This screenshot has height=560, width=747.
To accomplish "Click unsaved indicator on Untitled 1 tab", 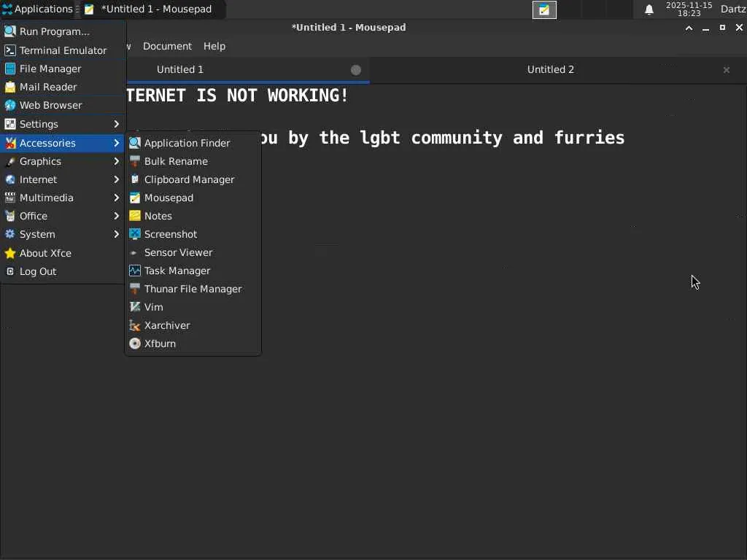I will (356, 70).
